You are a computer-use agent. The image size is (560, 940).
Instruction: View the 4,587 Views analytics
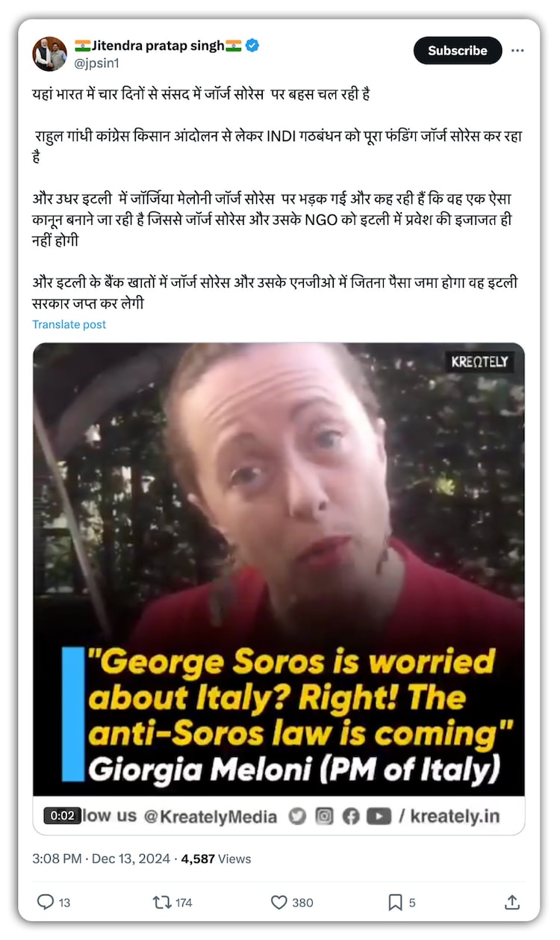pos(217,859)
